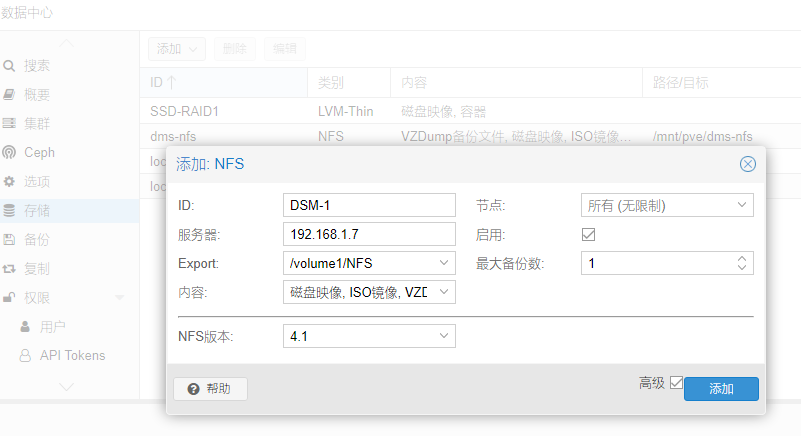
Task: Click the gear icon beside 选项
Action: 9,181
